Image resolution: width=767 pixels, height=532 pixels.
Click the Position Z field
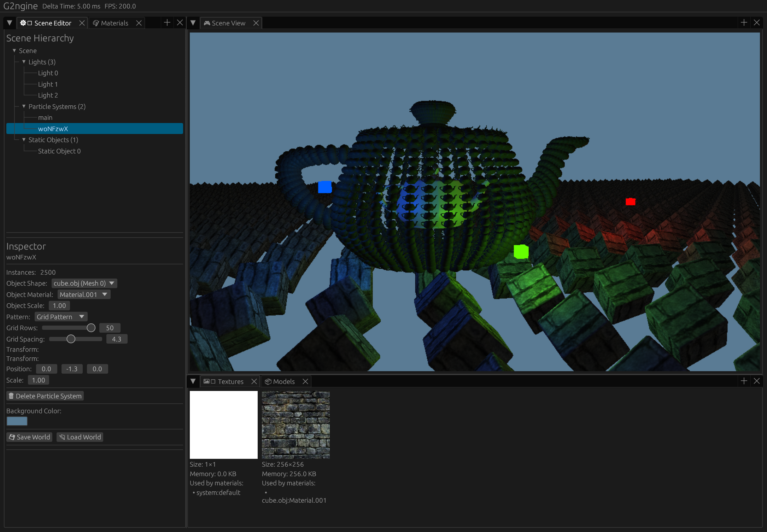(x=98, y=369)
